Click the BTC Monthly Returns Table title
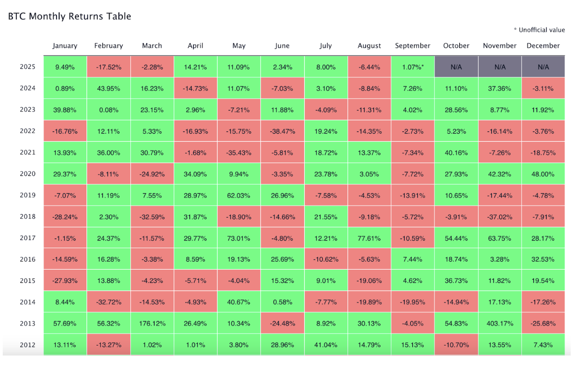This screenshot has width=588, height=372. [x=70, y=16]
